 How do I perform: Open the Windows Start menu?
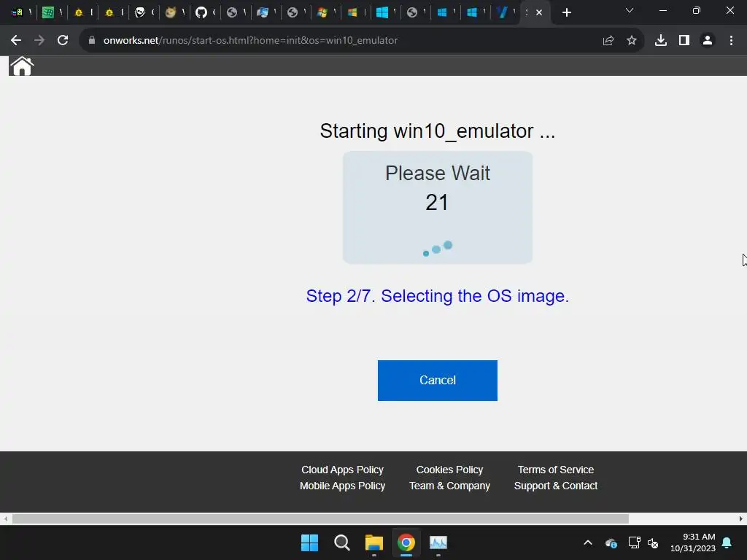[309, 542]
